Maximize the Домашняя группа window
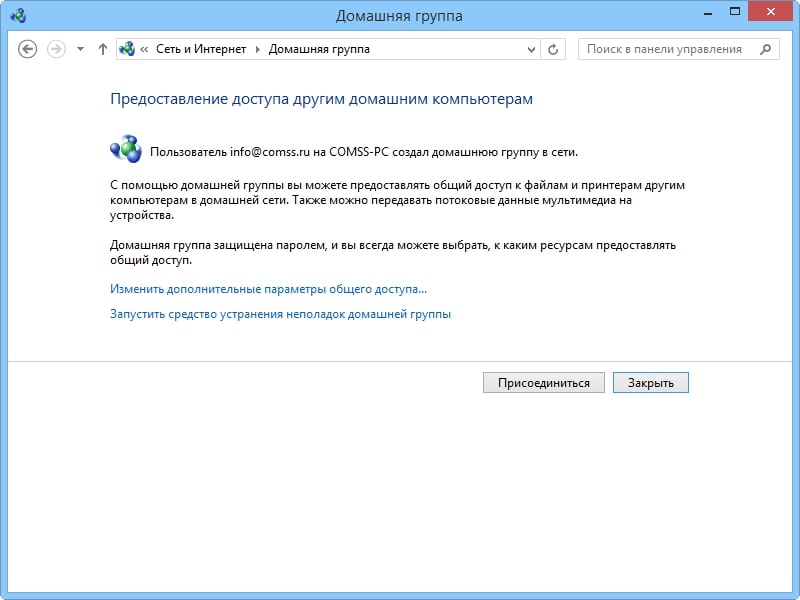This screenshot has height=600, width=800. (x=735, y=11)
